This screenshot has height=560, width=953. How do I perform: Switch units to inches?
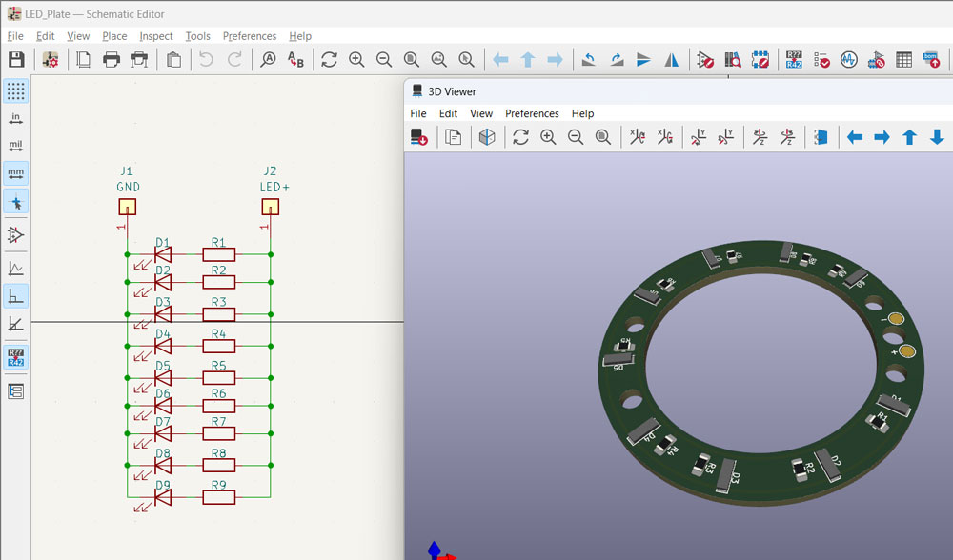coord(16,119)
